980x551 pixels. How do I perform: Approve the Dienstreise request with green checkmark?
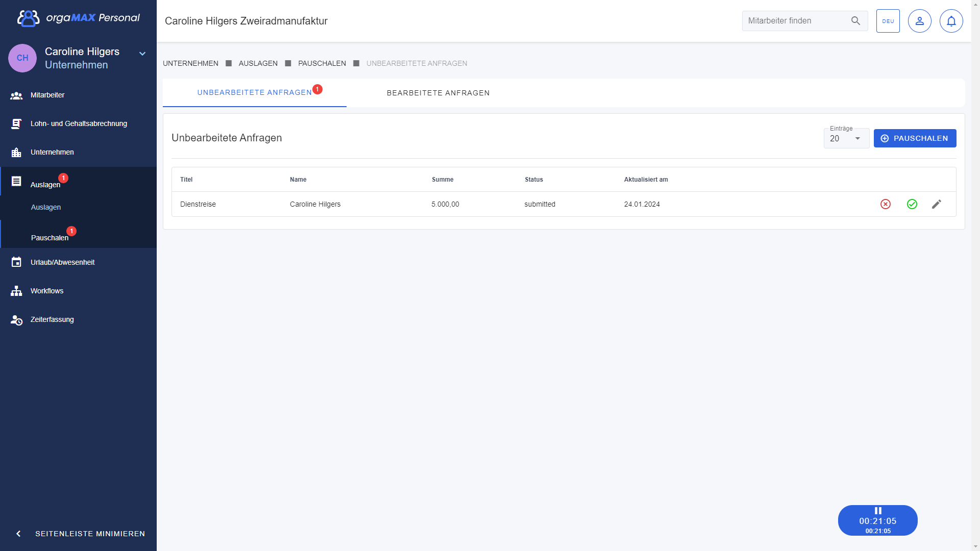[912, 204]
